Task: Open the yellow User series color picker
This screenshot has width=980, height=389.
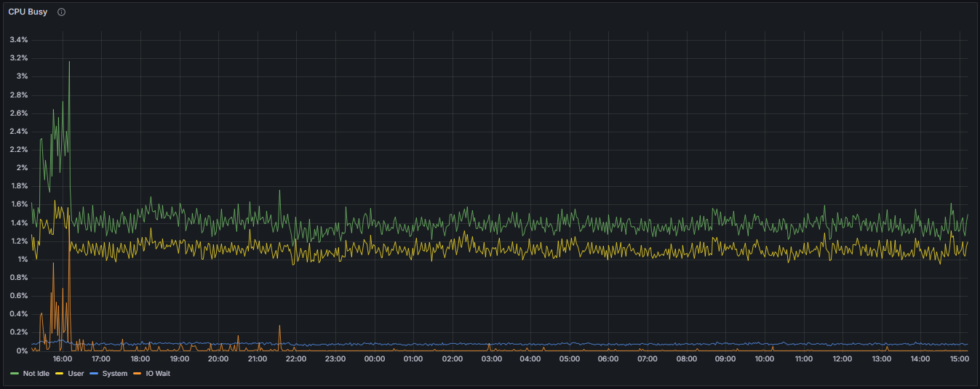Action: [x=59, y=374]
